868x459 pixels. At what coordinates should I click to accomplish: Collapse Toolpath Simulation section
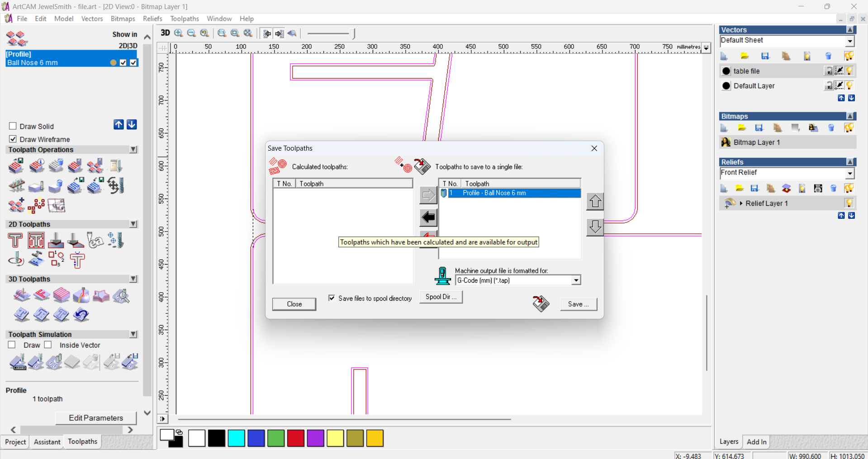[x=133, y=334]
